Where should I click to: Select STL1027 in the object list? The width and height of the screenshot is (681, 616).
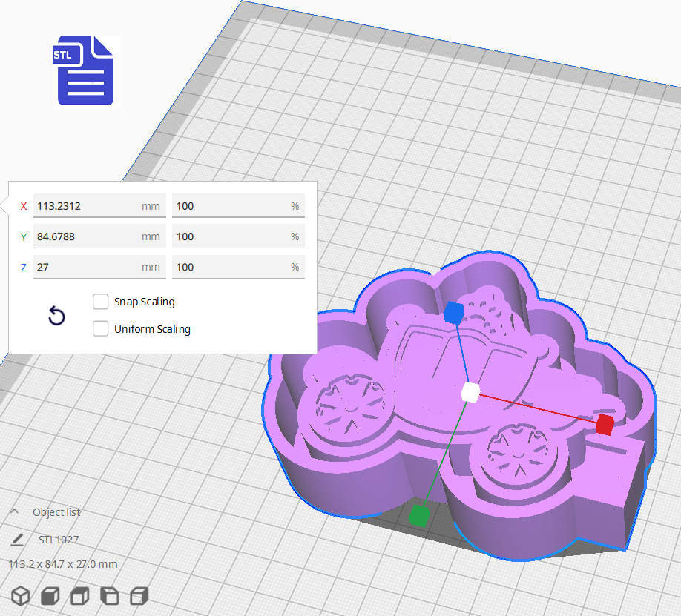(57, 539)
